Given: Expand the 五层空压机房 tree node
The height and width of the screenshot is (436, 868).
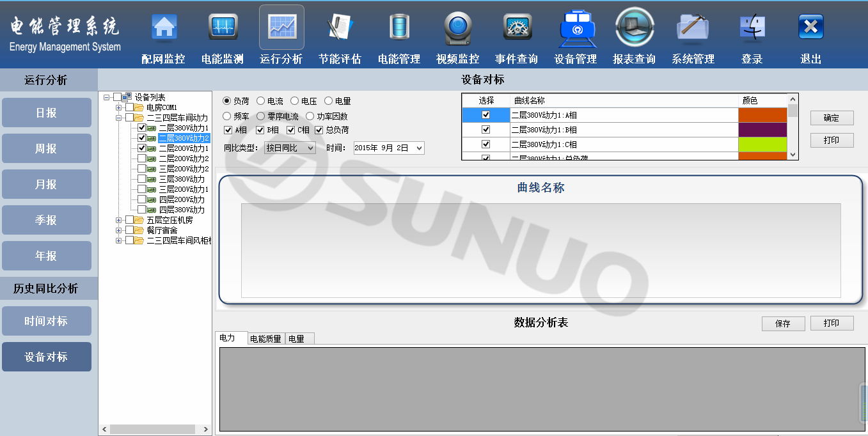Looking at the screenshot, I should 118,220.
